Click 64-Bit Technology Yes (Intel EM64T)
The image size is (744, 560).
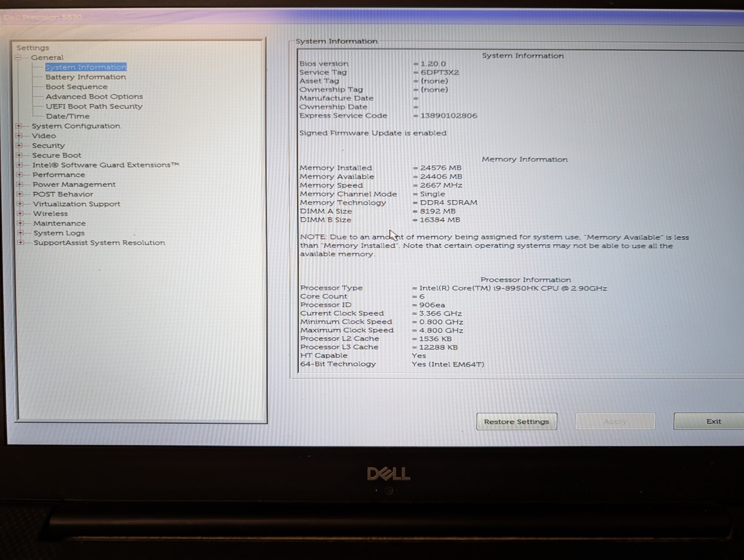click(448, 364)
